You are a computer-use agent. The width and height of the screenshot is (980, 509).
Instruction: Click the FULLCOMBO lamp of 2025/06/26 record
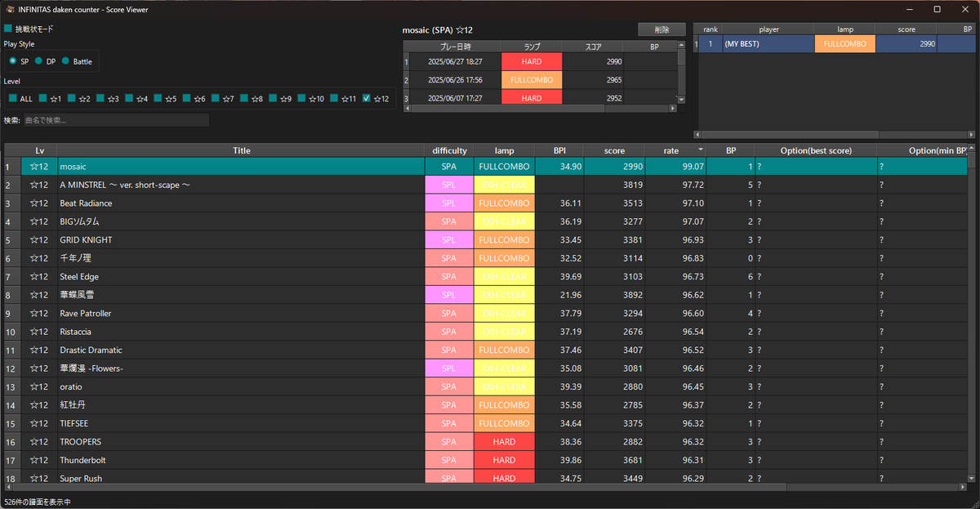click(532, 80)
